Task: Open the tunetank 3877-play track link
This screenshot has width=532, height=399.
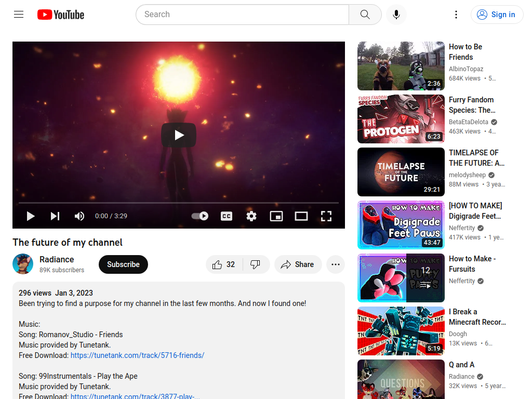Action: coord(135,396)
